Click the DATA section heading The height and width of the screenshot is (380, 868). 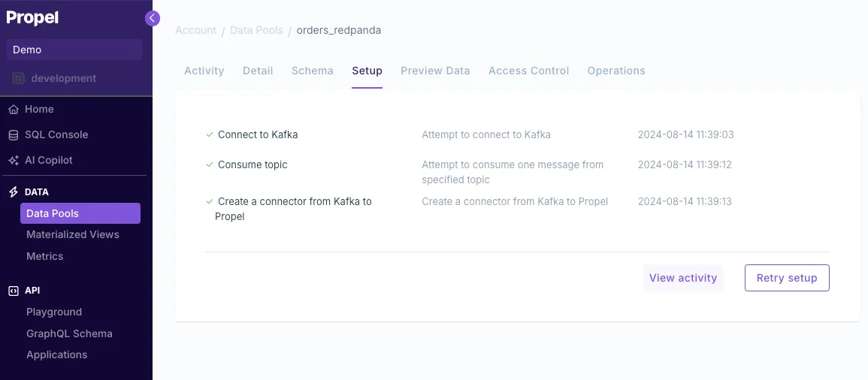point(37,192)
